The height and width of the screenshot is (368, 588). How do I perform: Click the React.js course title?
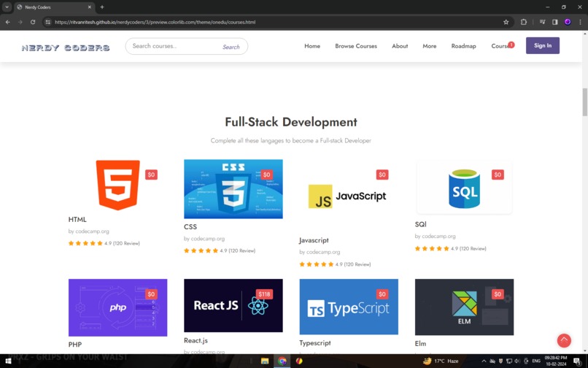pyautogui.click(x=196, y=340)
